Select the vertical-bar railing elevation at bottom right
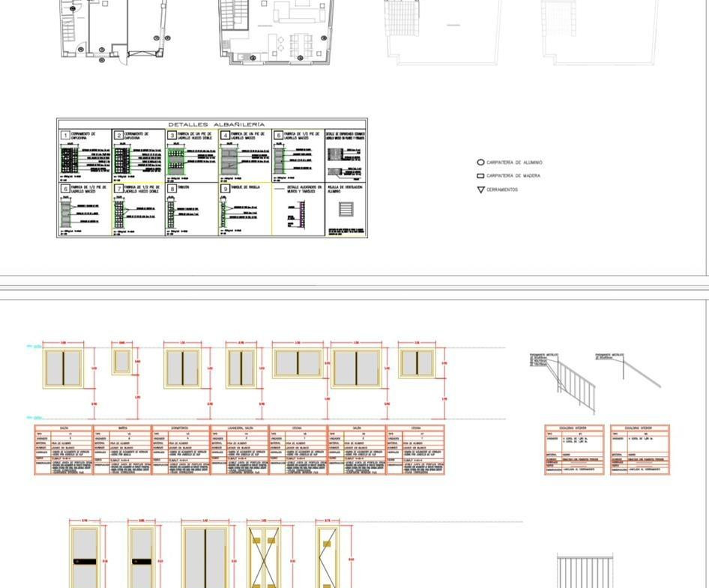Screen dimensions: 709x588 pos(585,573)
